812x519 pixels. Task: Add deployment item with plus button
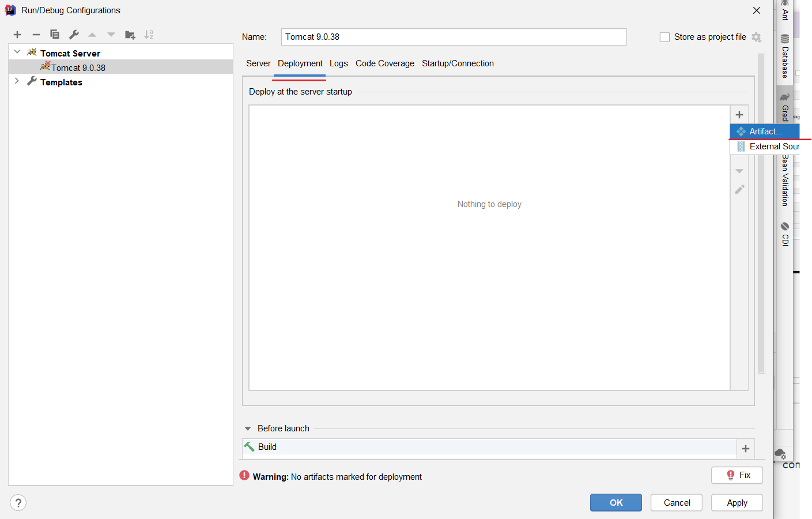[x=739, y=115]
